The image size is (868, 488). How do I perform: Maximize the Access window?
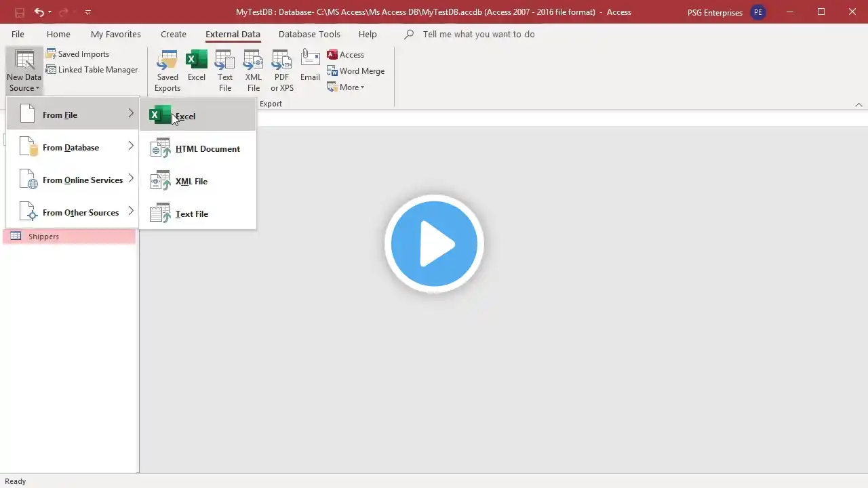coord(821,12)
